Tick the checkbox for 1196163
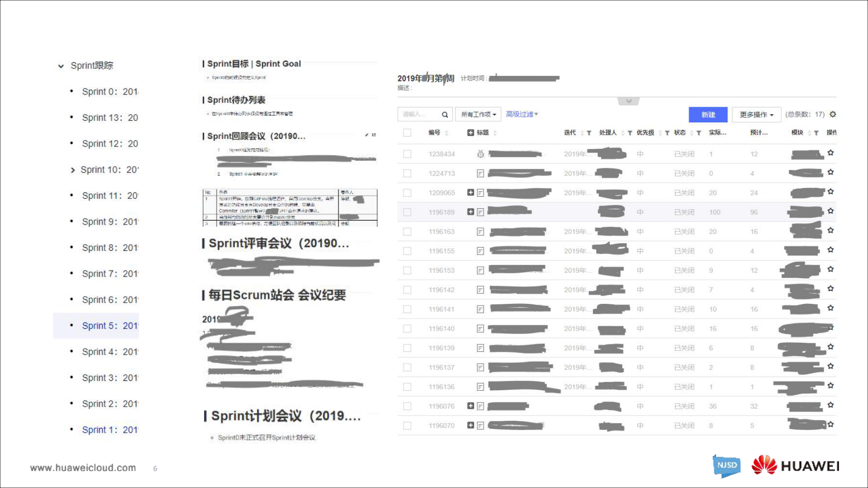 (x=407, y=232)
